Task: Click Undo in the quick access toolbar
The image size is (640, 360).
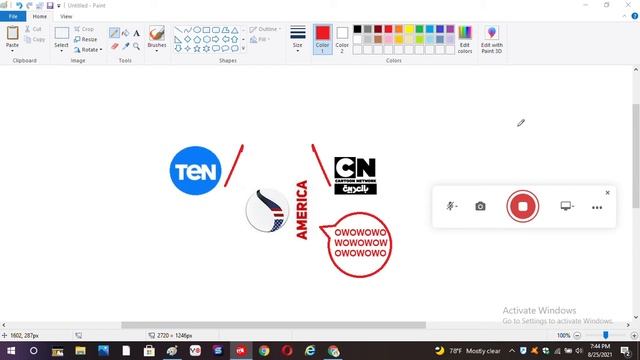Action: pyautogui.click(x=19, y=5)
